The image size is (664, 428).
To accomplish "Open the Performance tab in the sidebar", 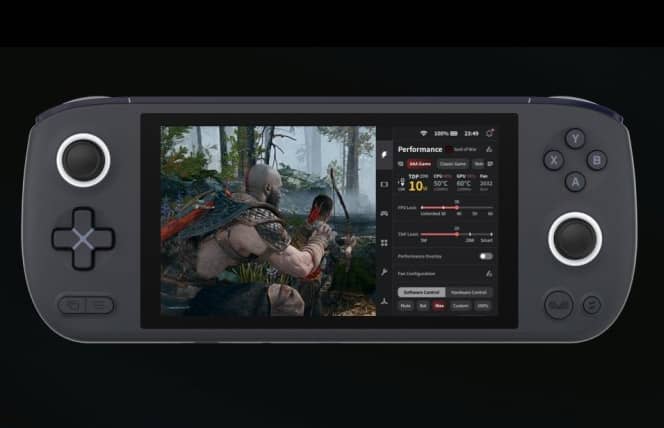I will [x=385, y=155].
